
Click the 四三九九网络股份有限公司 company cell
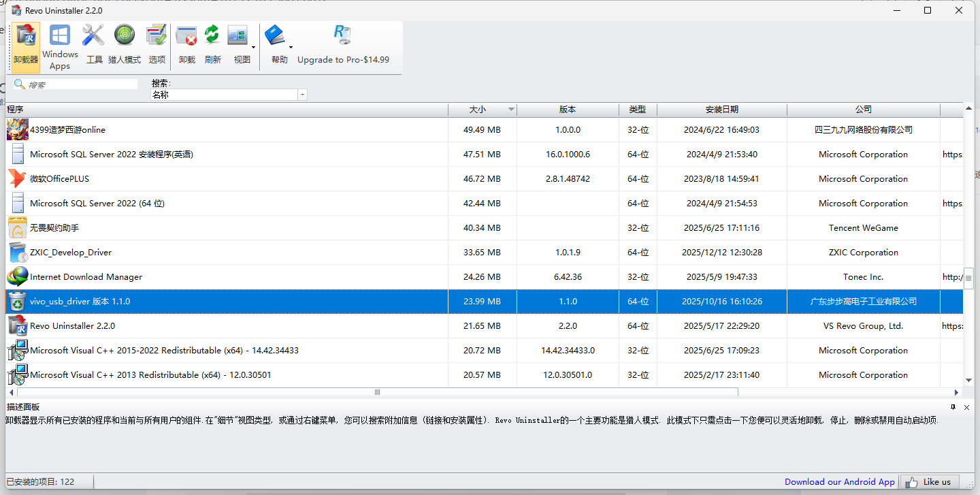pyautogui.click(x=863, y=129)
